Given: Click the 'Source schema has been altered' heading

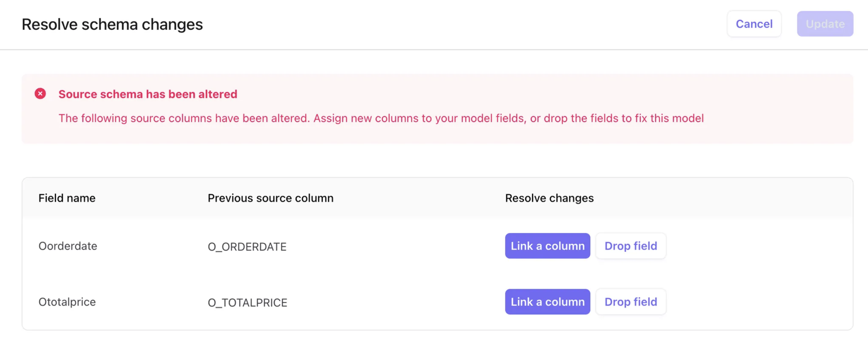Looking at the screenshot, I should 148,94.
